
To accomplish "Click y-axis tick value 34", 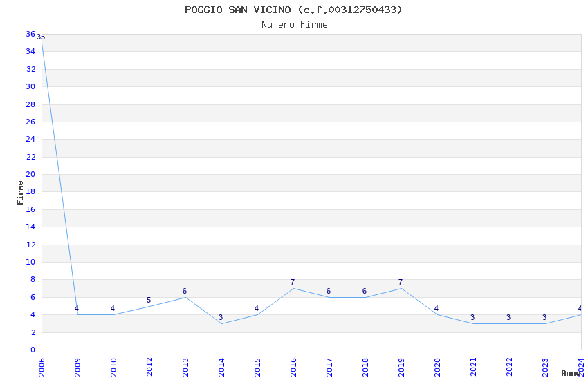I will point(30,51).
